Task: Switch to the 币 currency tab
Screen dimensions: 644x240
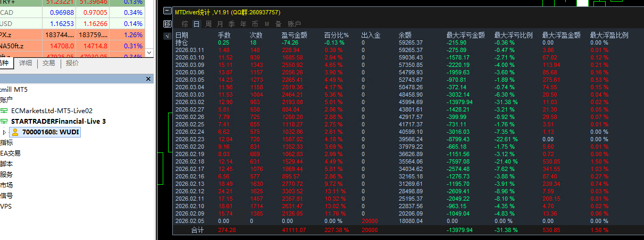Action: 255,24
